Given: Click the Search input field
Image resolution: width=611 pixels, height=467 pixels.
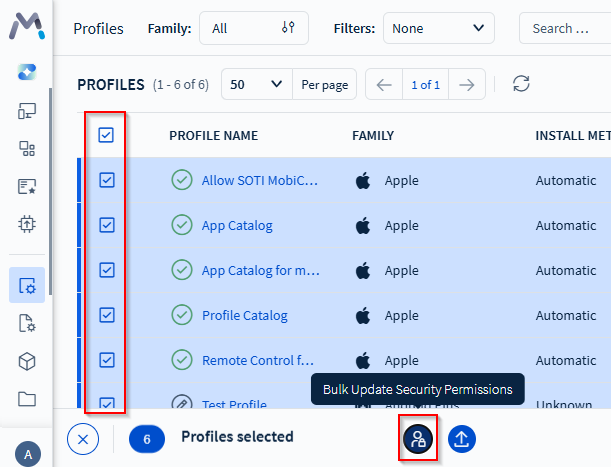Looking at the screenshot, I should point(568,28).
